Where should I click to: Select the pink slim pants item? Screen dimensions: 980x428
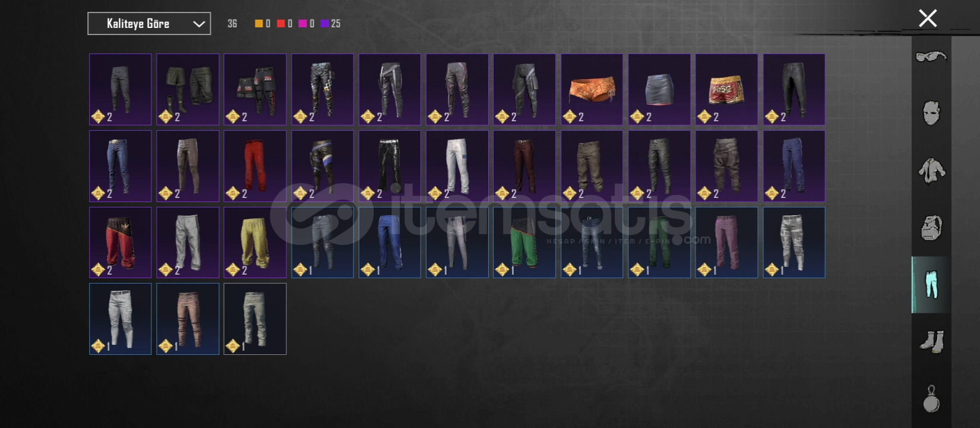click(x=726, y=242)
